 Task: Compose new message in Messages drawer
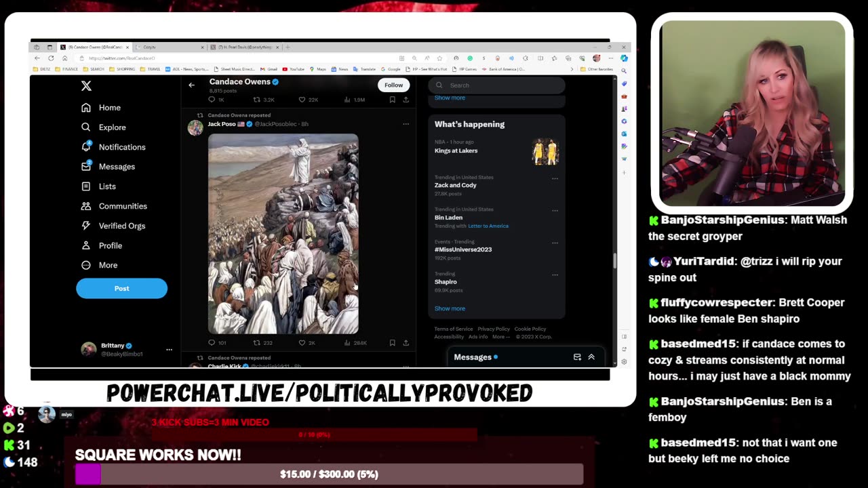[577, 357]
